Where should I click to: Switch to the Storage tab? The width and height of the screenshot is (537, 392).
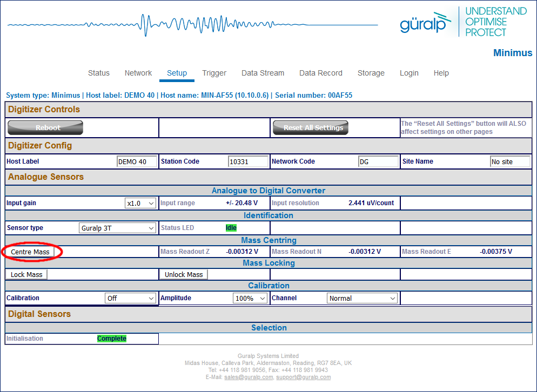coord(371,73)
